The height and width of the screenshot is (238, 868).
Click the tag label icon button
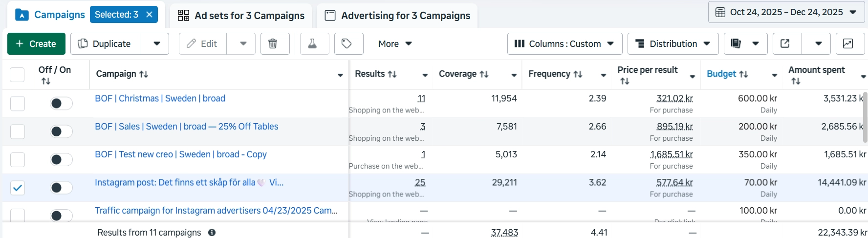pos(347,44)
